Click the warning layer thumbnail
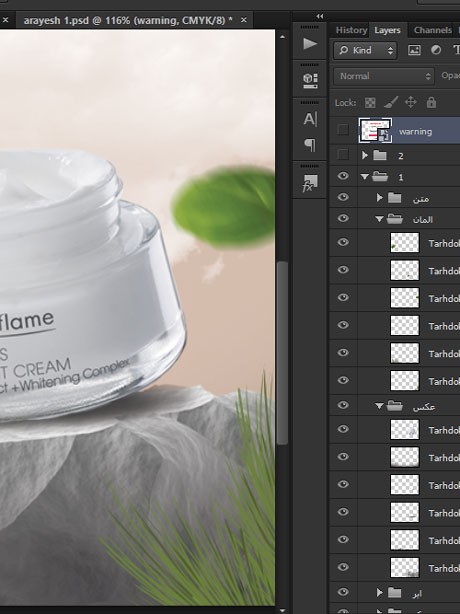The width and height of the screenshot is (460, 614). click(375, 130)
